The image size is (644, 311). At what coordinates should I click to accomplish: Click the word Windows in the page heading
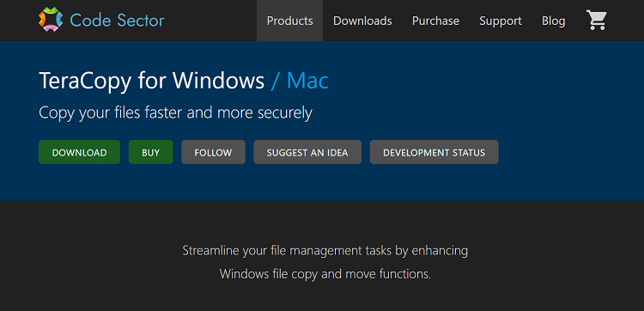pos(218,81)
